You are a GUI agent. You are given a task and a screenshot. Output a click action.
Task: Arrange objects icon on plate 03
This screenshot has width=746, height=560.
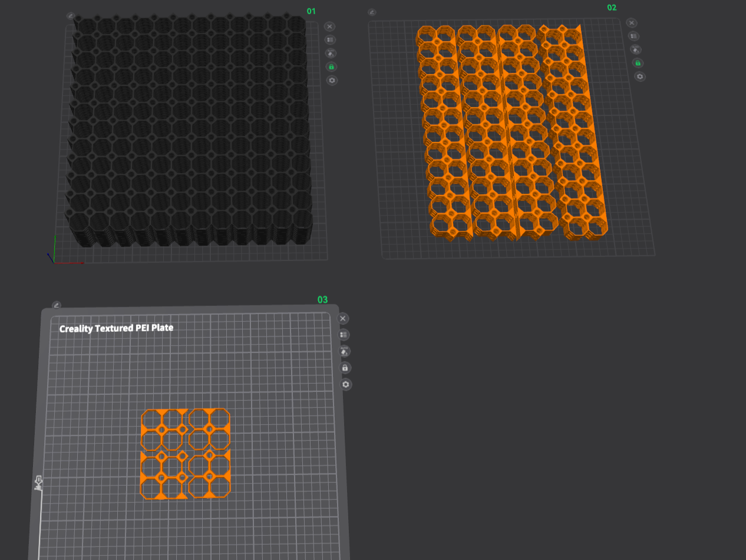pyautogui.click(x=344, y=335)
